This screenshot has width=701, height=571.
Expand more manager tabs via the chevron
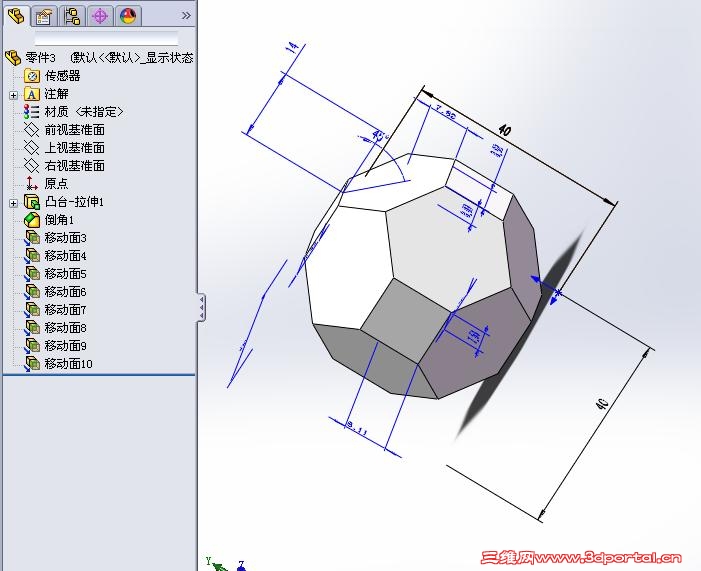click(186, 16)
